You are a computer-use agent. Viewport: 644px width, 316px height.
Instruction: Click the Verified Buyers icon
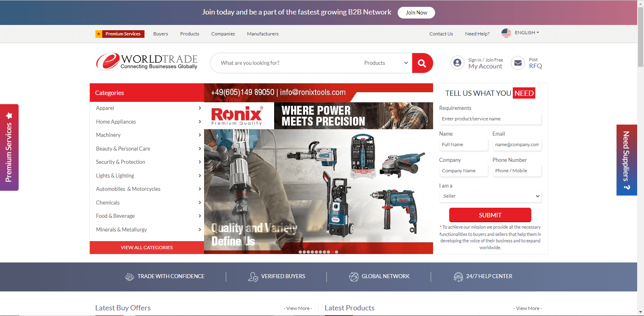pyautogui.click(x=253, y=277)
